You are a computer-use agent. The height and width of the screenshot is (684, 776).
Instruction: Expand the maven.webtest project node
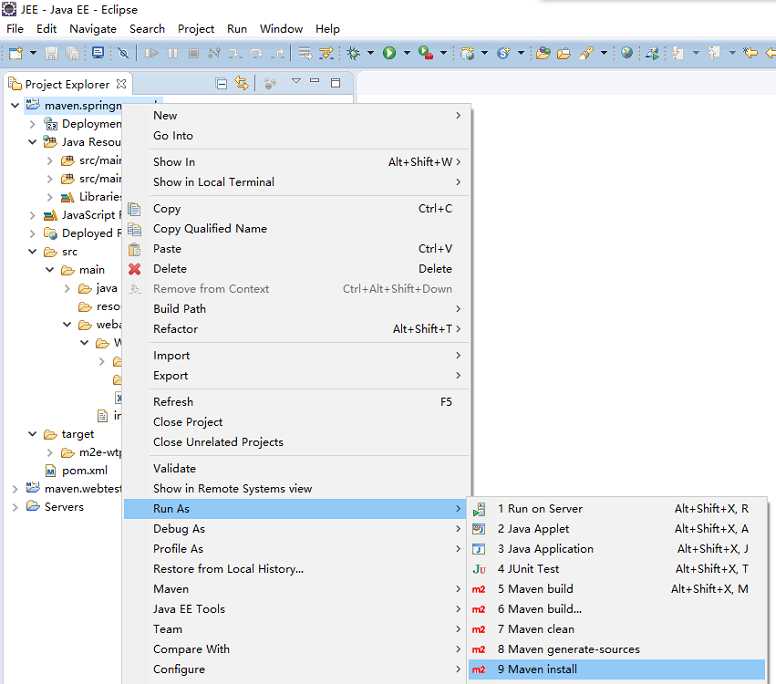click(15, 489)
